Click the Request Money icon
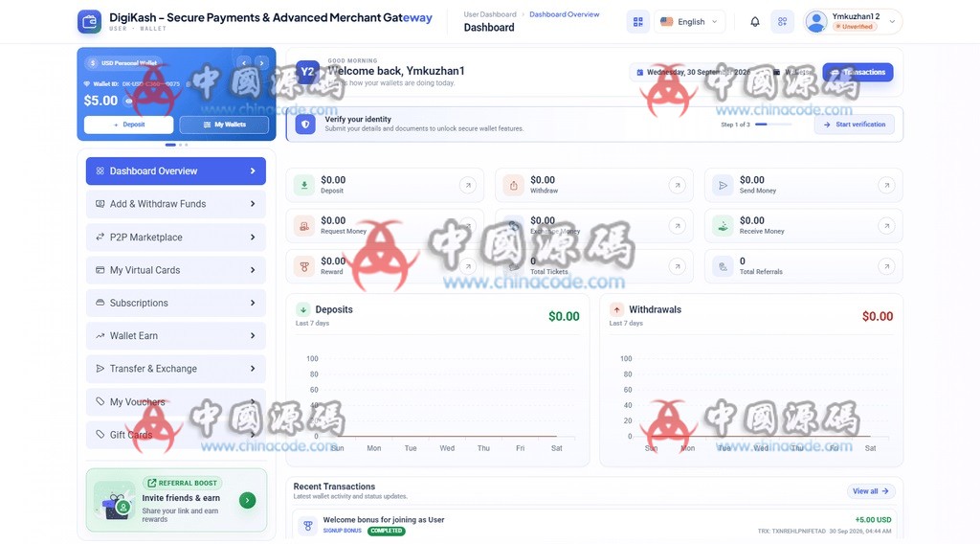The image size is (980, 544). [304, 226]
